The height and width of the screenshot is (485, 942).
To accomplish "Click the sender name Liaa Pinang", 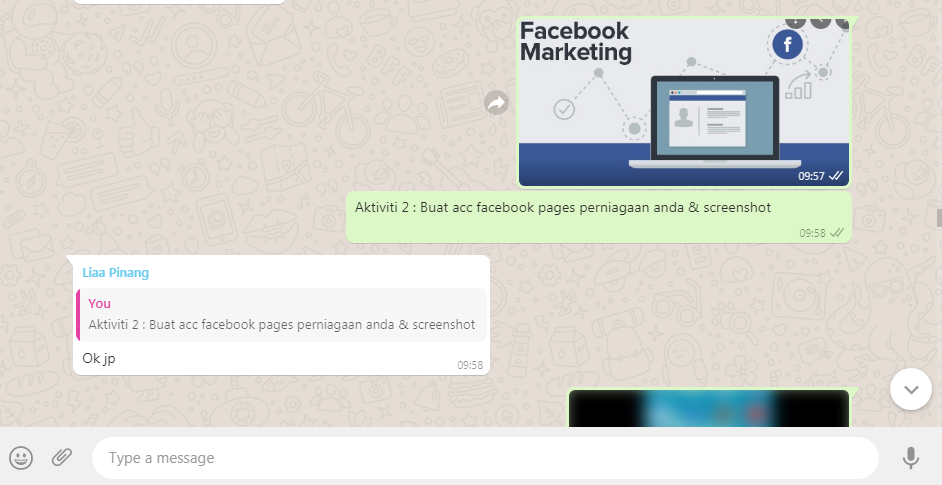I will (116, 273).
